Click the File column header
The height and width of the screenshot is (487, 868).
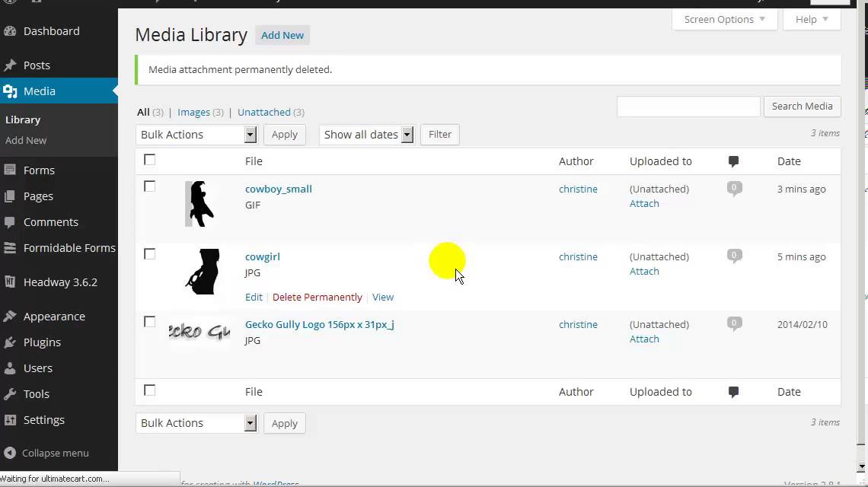pos(254,161)
